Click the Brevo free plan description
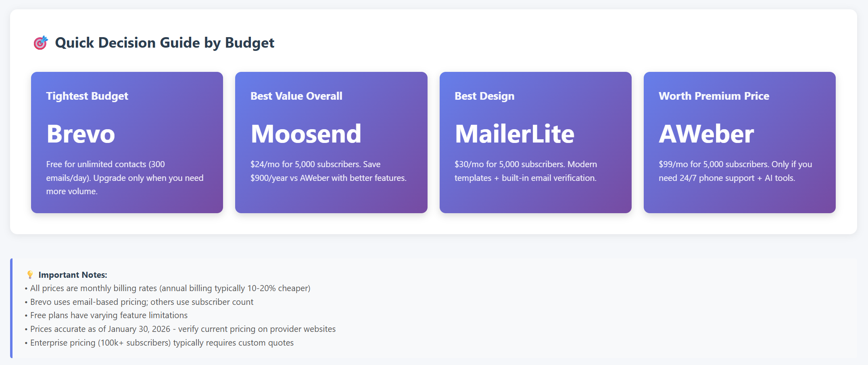The height and width of the screenshot is (365, 868). click(125, 178)
